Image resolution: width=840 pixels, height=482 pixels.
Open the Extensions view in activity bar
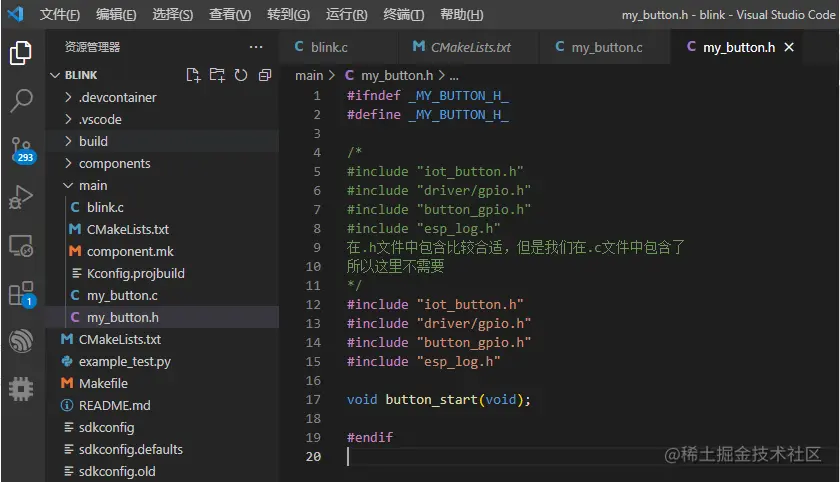pyautogui.click(x=22, y=294)
